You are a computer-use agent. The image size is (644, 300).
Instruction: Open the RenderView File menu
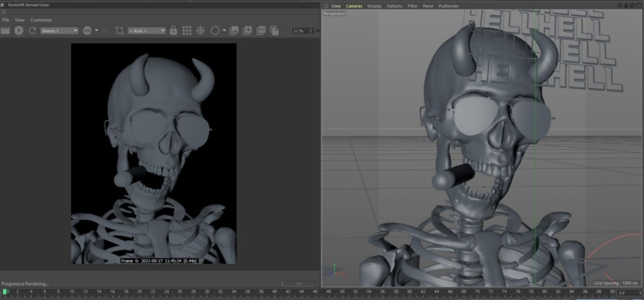[6, 20]
